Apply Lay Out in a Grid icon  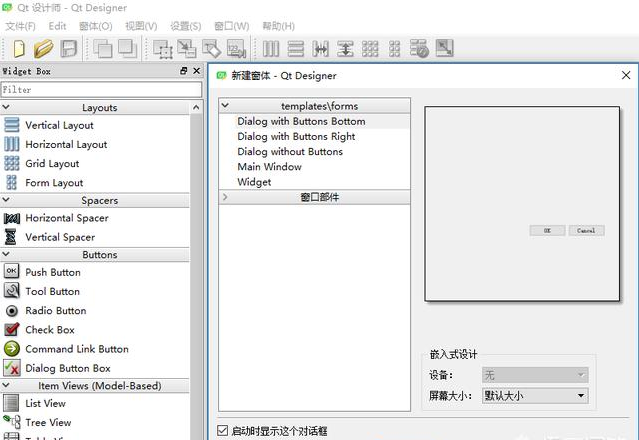370,48
